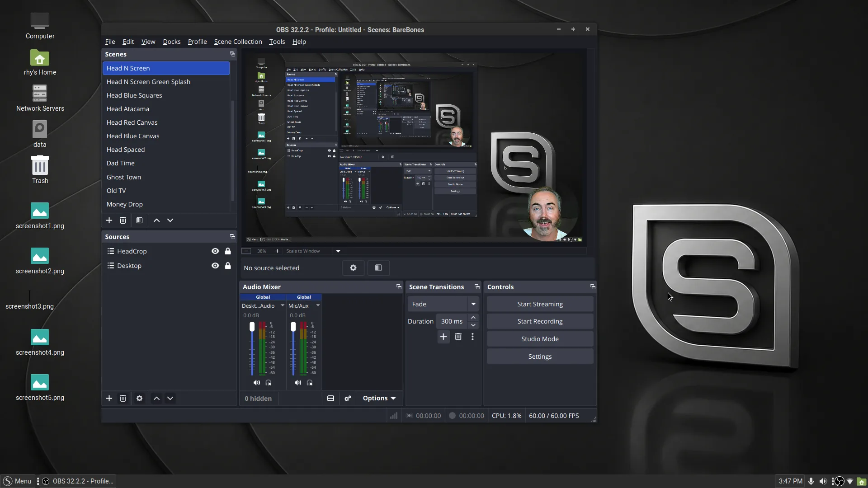Decrease transition duration stepper down
The width and height of the screenshot is (868, 488).
[x=473, y=325]
